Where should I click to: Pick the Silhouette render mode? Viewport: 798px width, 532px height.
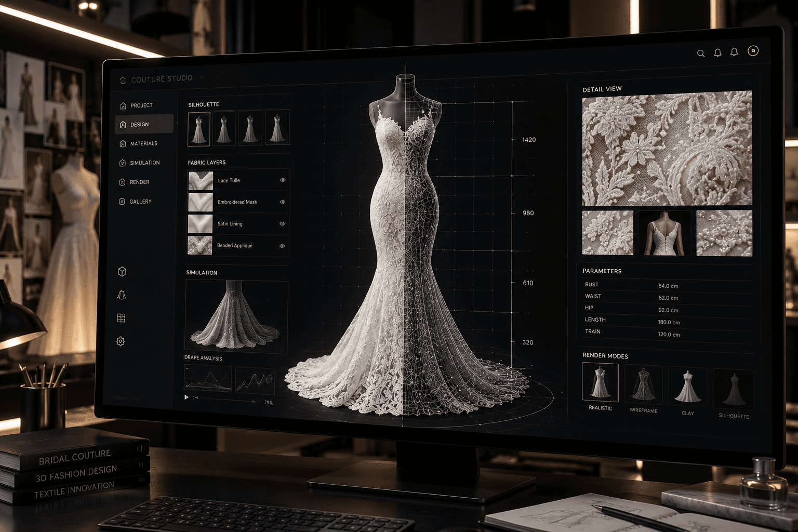tap(733, 389)
